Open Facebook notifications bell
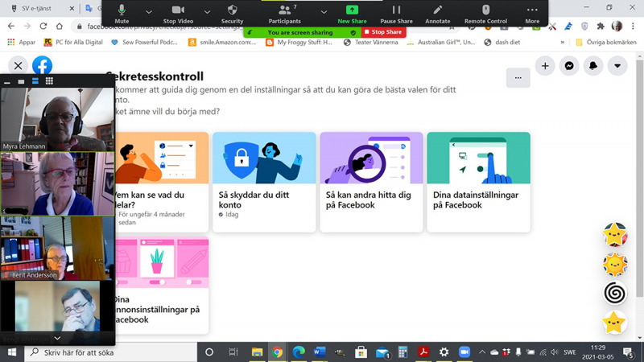 click(x=593, y=66)
